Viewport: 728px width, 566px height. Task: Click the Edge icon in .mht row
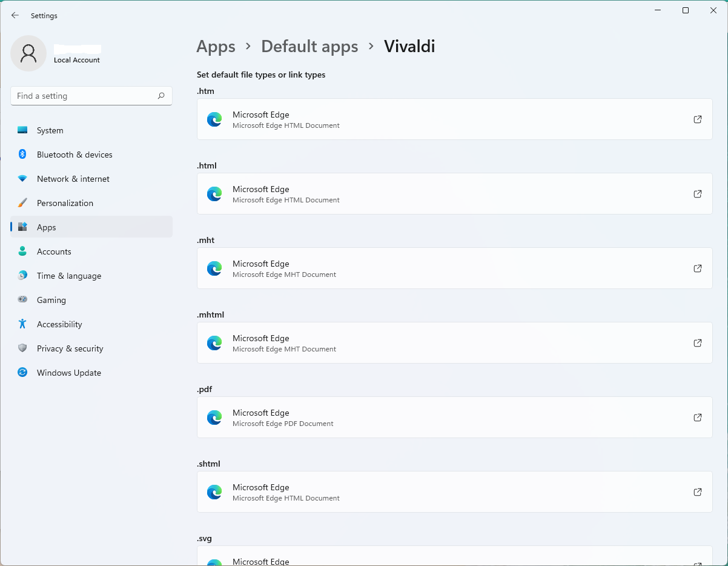click(x=214, y=268)
